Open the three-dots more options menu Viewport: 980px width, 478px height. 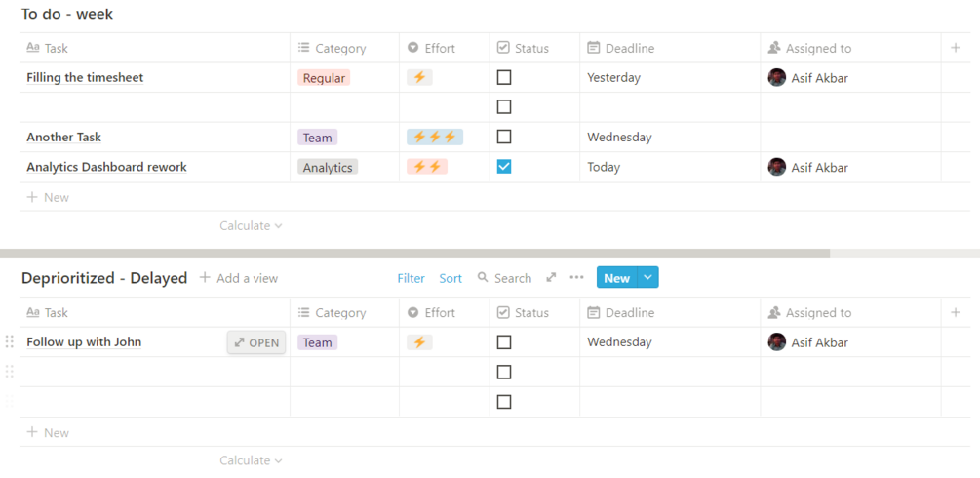click(x=576, y=278)
